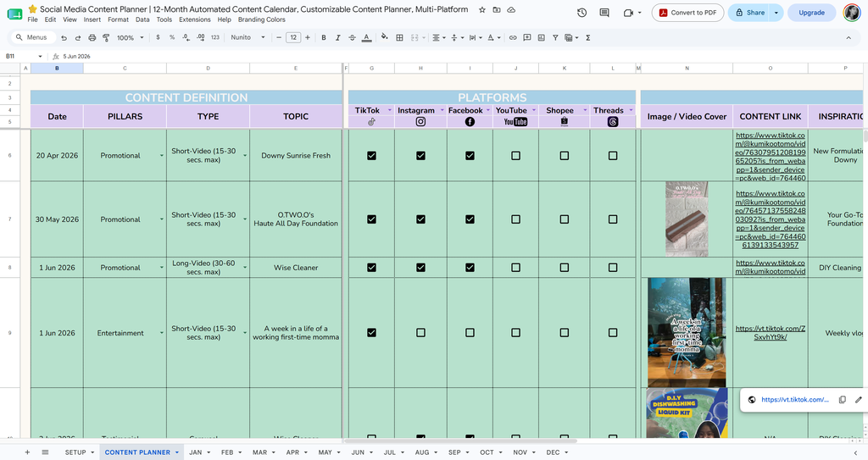Screen dimensions: 868x460
Task: Open pillar dropdown for 20 Apr 2026 row
Action: pyautogui.click(x=162, y=156)
